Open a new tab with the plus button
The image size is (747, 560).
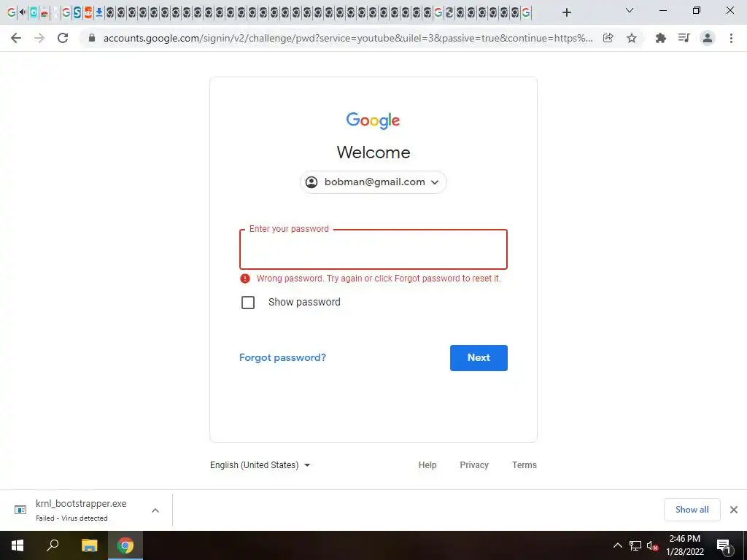click(566, 12)
